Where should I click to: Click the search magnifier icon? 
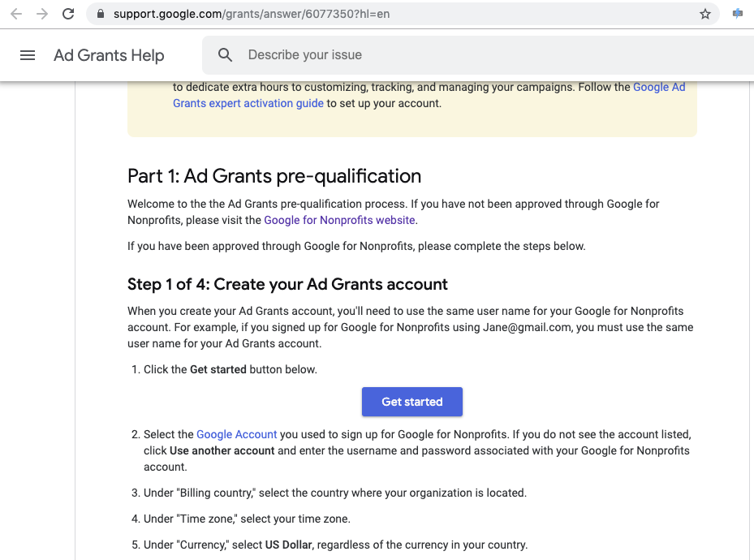[x=225, y=55]
